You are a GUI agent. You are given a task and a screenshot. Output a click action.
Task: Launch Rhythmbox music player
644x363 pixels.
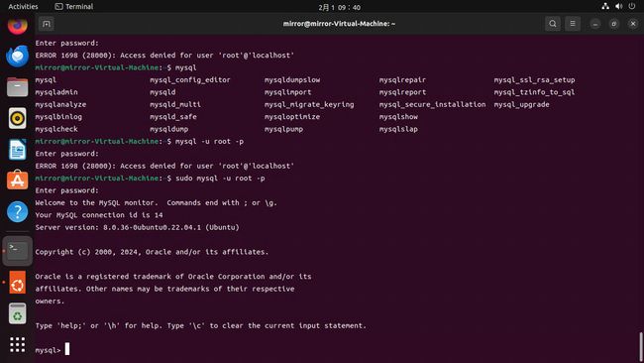pos(17,118)
